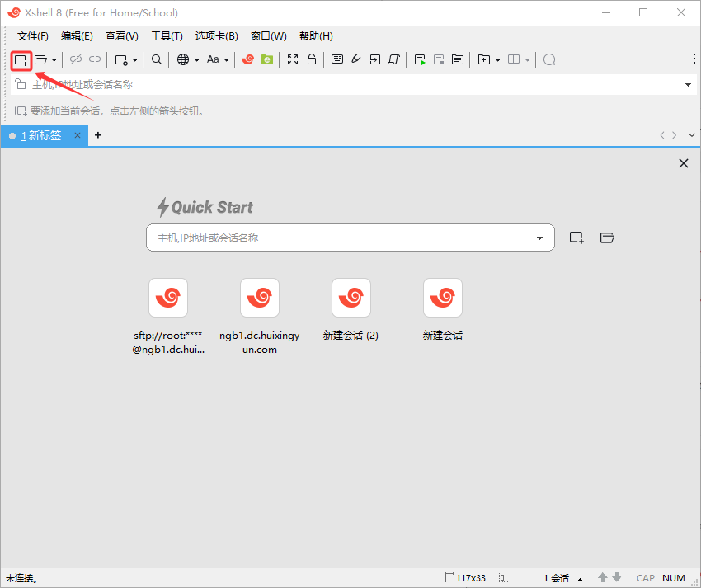Expand the top address bar dropdown arrow
This screenshot has width=701, height=588.
click(688, 85)
